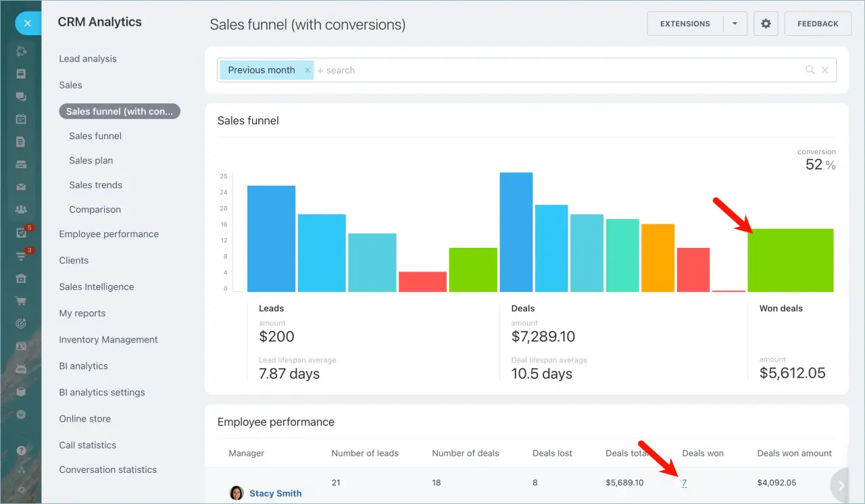The width and height of the screenshot is (865, 504).
Task: Remove the Previous month filter tag
Action: tap(307, 70)
